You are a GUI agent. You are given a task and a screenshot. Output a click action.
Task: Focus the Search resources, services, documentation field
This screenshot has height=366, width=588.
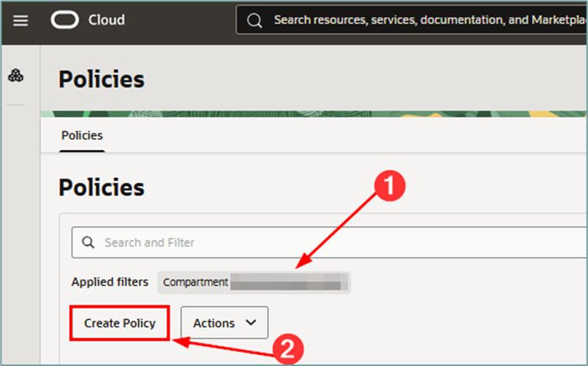coord(412,20)
